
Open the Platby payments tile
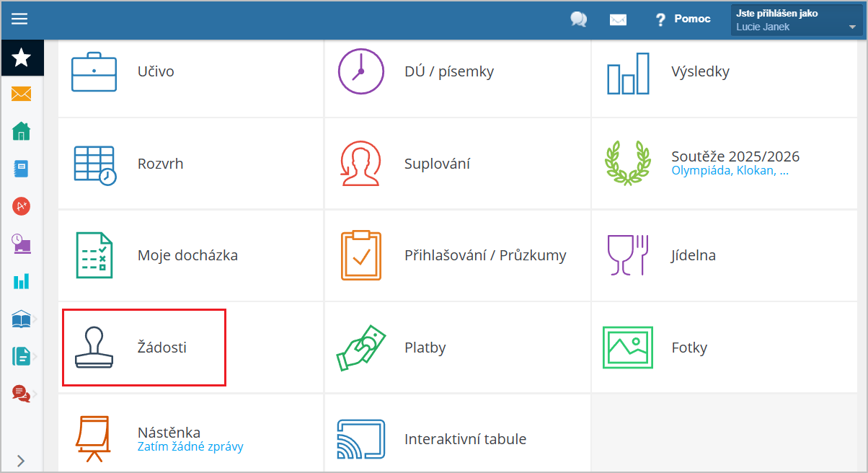click(x=425, y=348)
